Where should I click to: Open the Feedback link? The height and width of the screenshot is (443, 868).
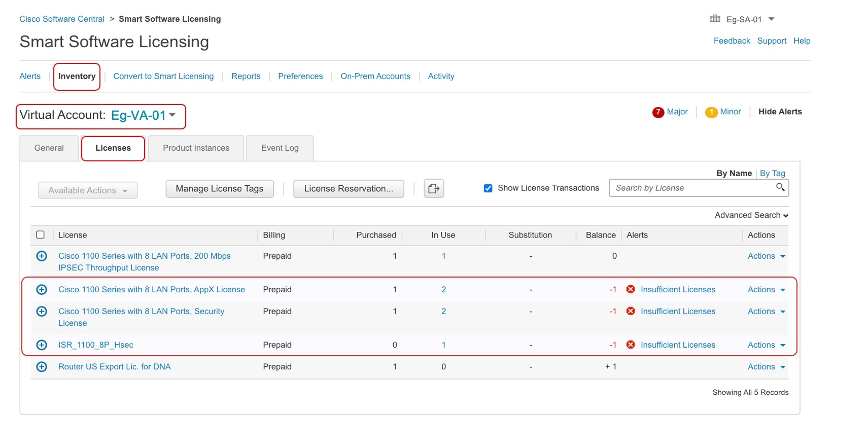click(732, 41)
